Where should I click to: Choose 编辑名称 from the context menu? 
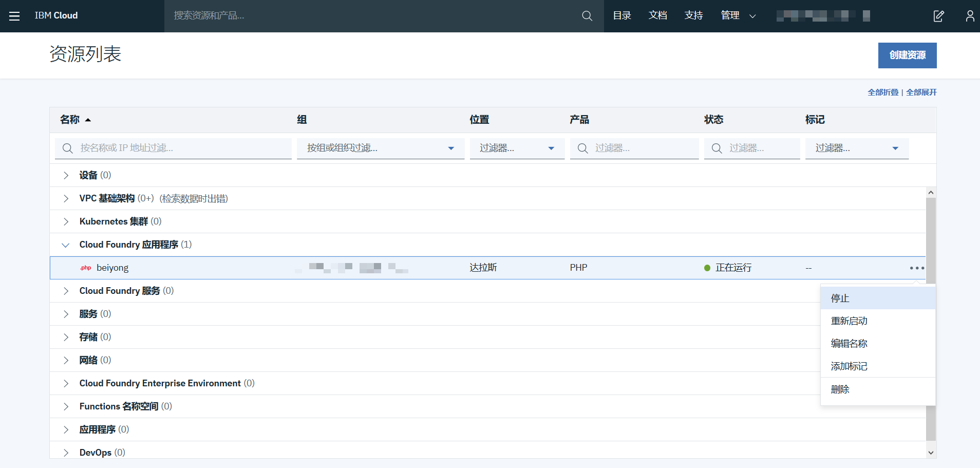pyautogui.click(x=878, y=343)
